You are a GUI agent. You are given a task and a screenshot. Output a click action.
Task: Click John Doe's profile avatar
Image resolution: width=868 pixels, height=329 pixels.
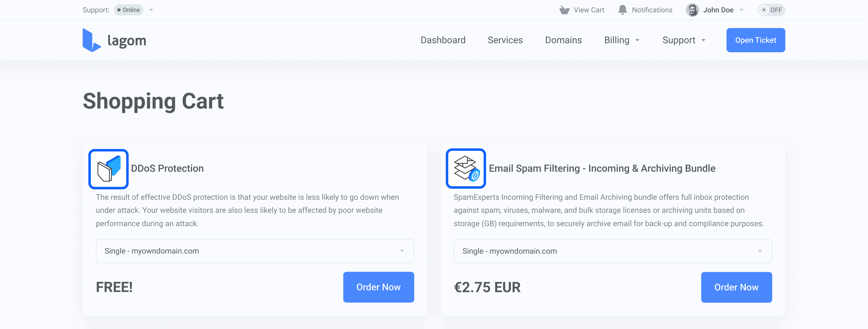tap(692, 10)
